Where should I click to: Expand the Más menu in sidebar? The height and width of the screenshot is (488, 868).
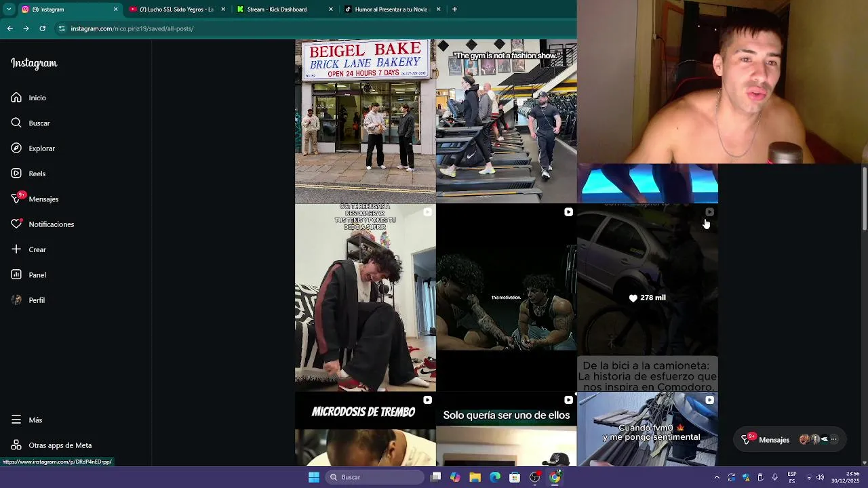(27, 420)
